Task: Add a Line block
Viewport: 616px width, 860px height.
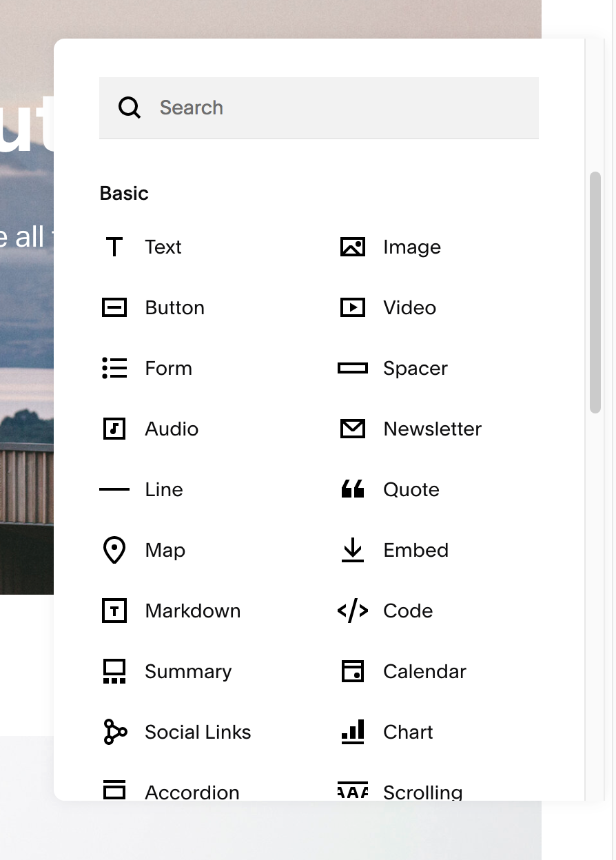Action: coord(141,489)
